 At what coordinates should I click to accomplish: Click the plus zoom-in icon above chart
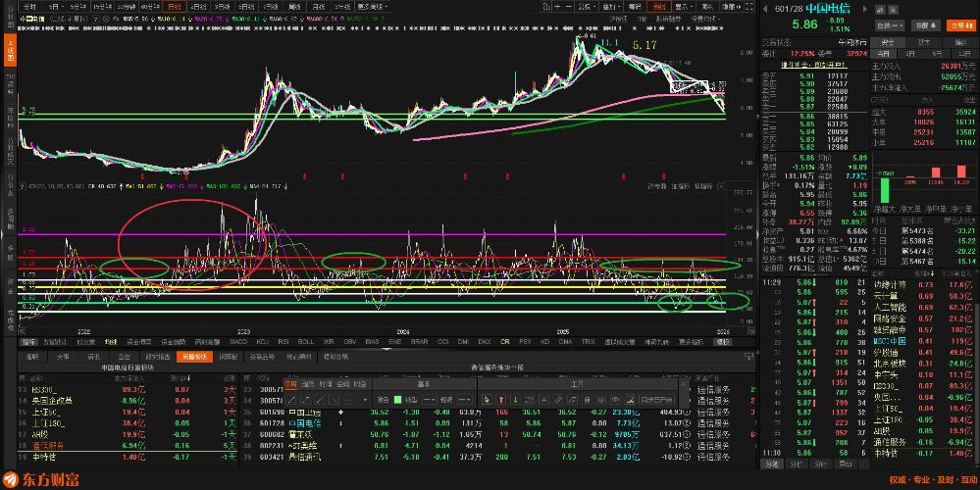tap(557, 6)
